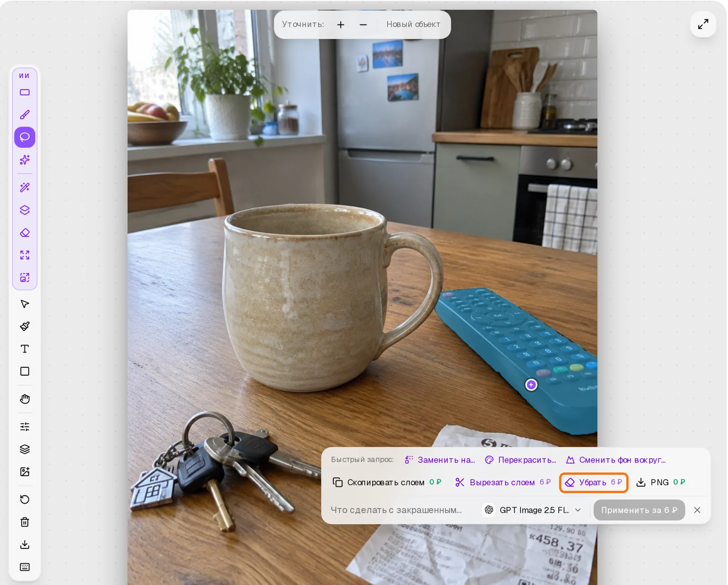Click Вырезать слоем

[503, 482]
